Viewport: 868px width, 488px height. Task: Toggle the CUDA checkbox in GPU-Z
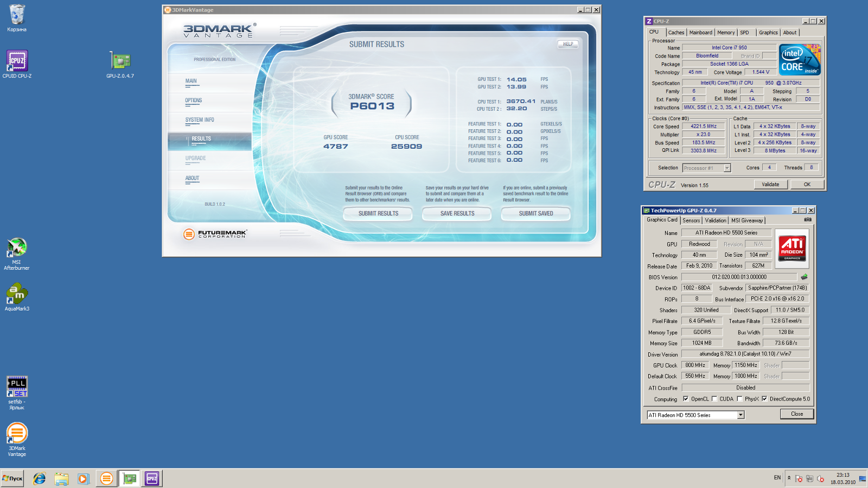(x=714, y=399)
